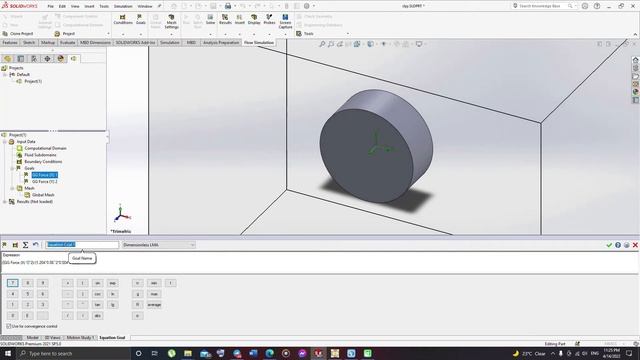Viewport: 640px width, 360px height.
Task: Open the Dimensionless LMA dropdown
Action: click(x=158, y=245)
